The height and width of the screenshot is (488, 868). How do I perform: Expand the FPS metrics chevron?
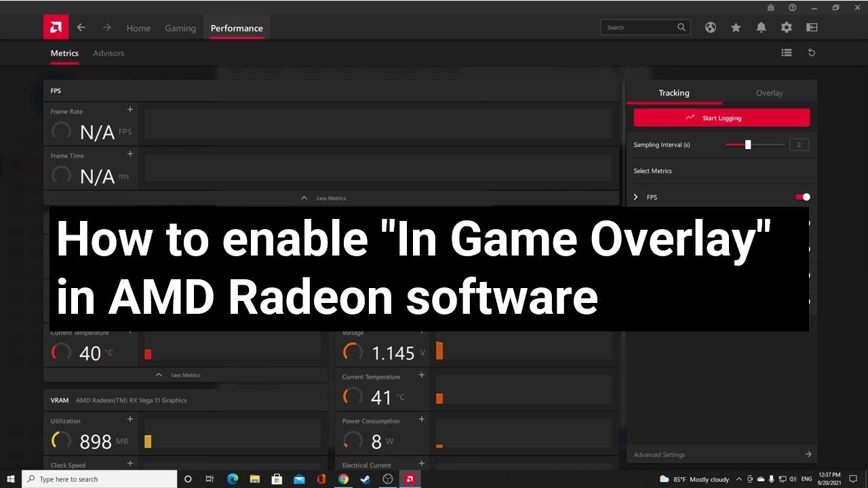coord(636,197)
